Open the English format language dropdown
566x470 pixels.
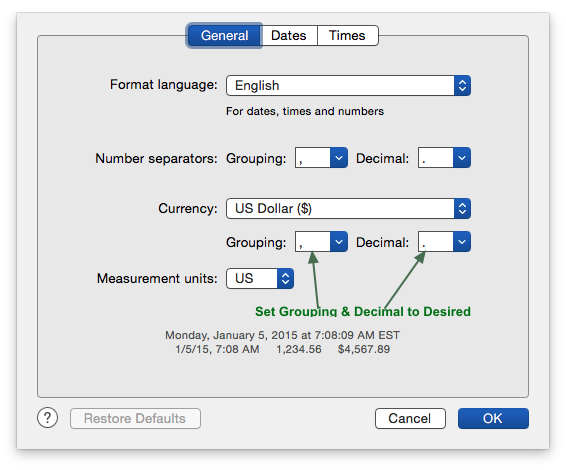[348, 86]
